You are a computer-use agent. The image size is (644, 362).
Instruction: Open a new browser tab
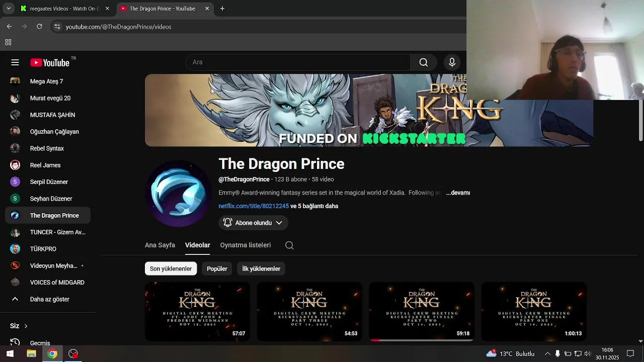pyautogui.click(x=222, y=9)
